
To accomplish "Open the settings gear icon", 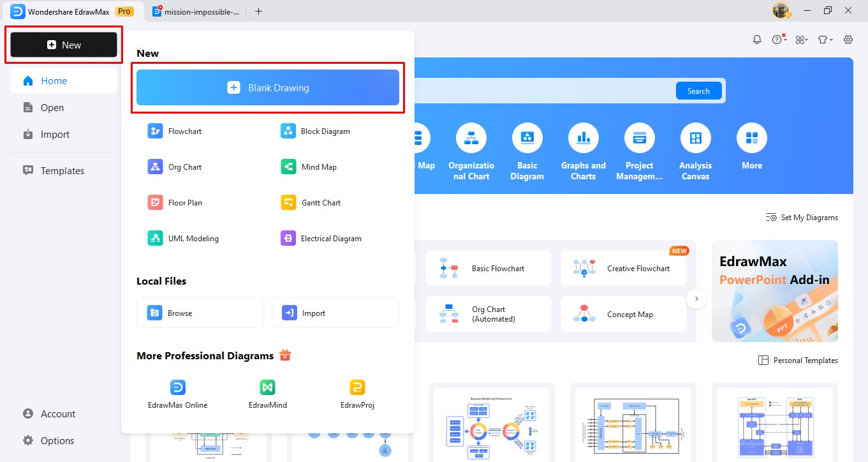I will pos(848,40).
